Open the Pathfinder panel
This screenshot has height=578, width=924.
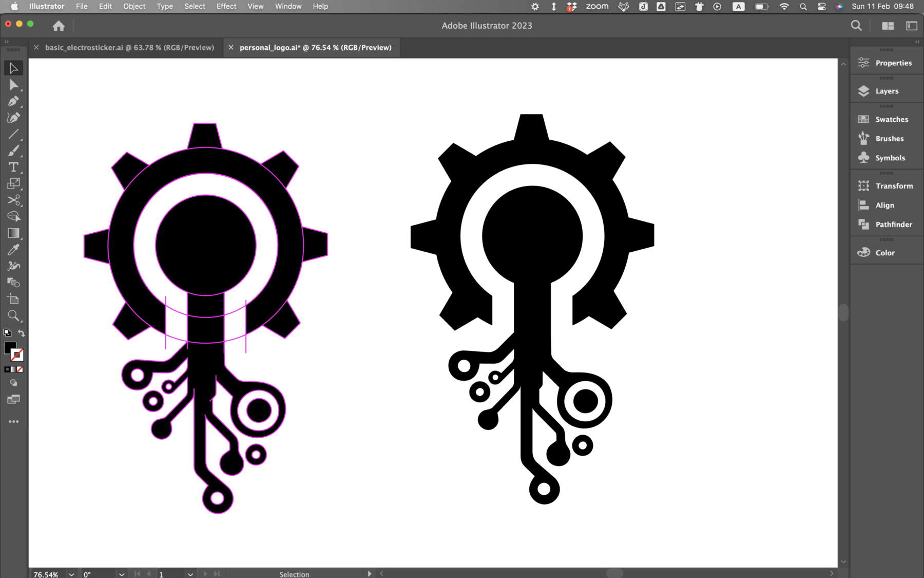tap(887, 225)
